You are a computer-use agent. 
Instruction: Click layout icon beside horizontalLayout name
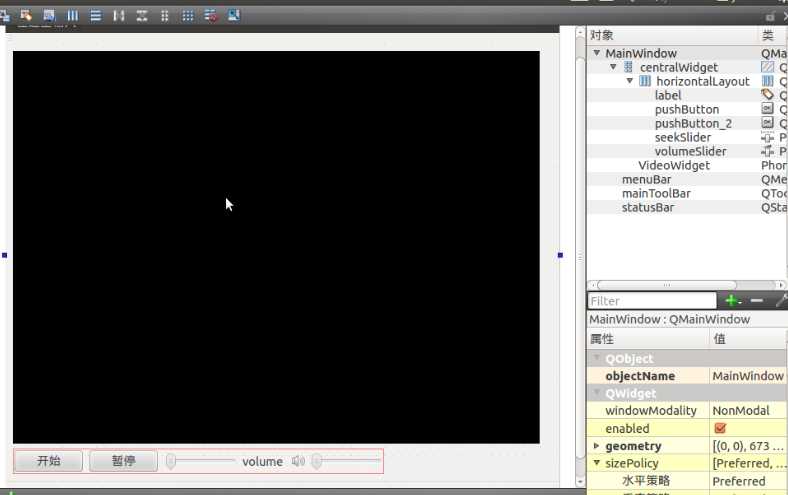tap(645, 81)
